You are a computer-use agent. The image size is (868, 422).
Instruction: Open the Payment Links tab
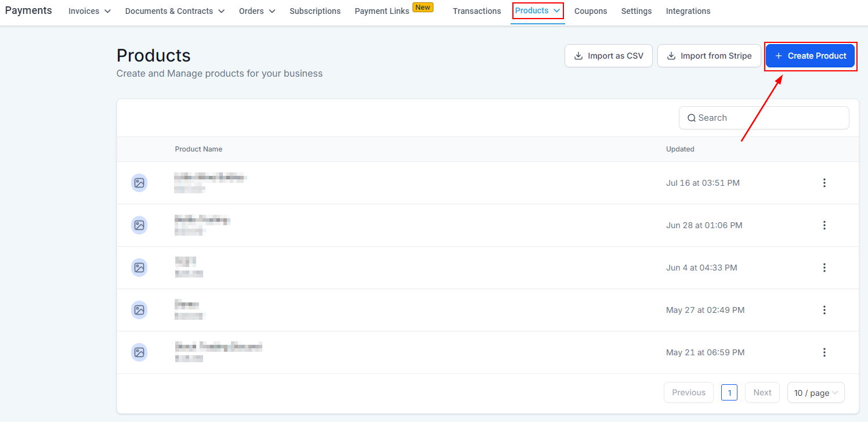point(382,11)
